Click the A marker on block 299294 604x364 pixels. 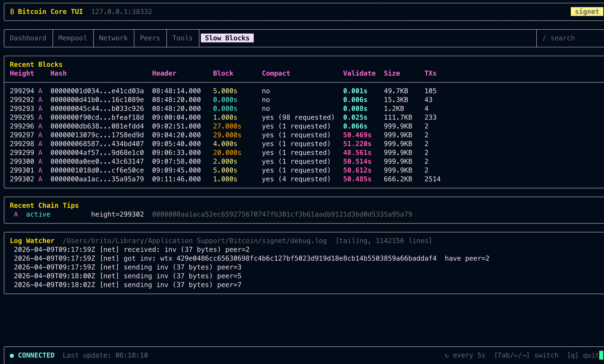point(40,91)
